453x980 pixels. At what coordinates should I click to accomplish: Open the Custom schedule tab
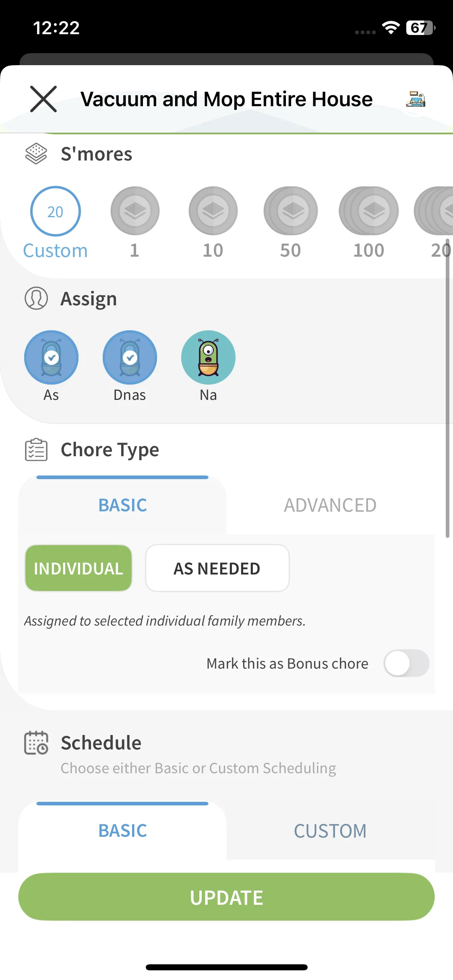(330, 831)
